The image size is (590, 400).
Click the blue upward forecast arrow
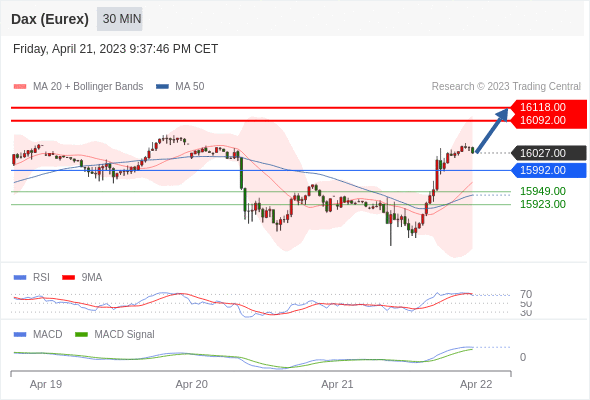tap(493, 131)
